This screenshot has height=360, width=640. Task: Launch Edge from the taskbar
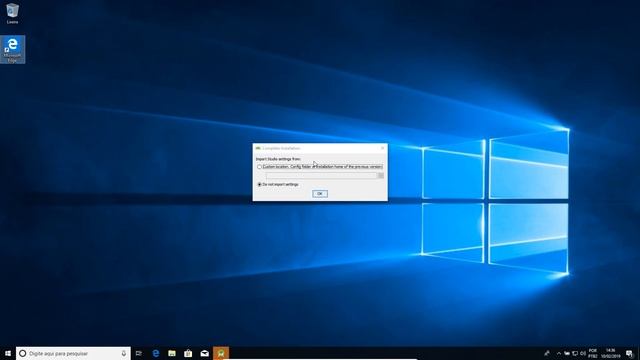(156, 353)
